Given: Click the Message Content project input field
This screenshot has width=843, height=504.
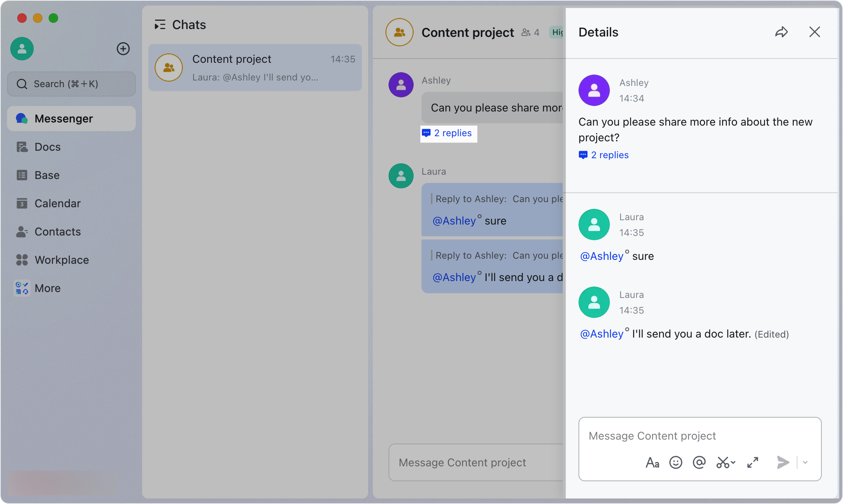Looking at the screenshot, I should point(700,436).
